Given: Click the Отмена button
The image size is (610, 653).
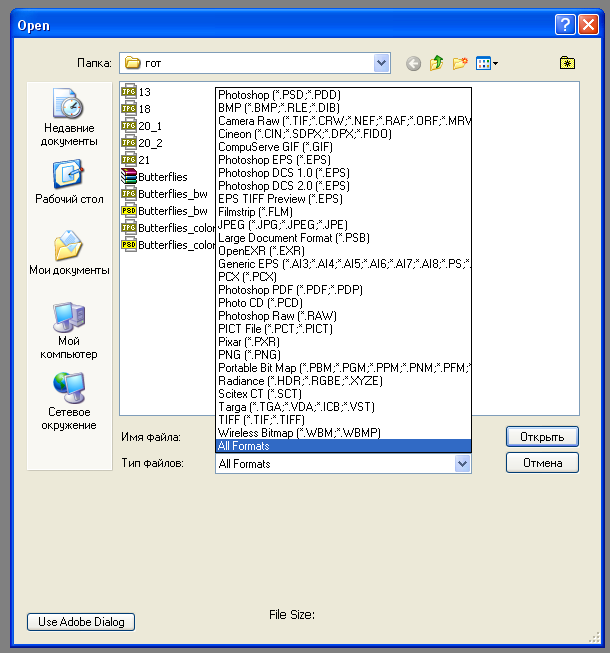Looking at the screenshot, I should click(542, 463).
